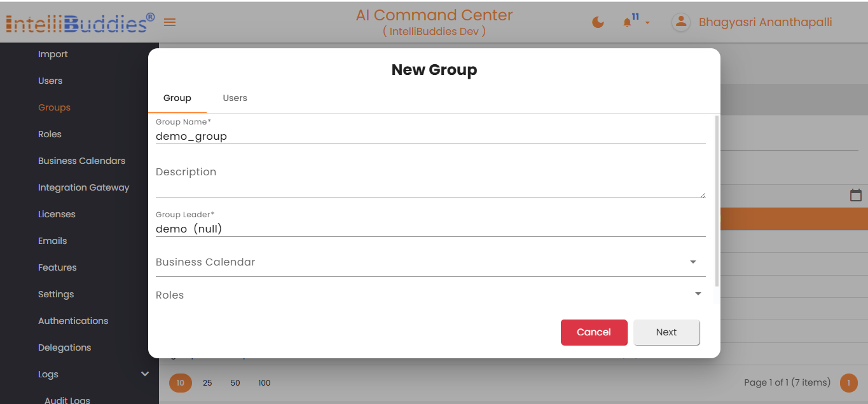Expand the Roles dropdown arrow
Viewport: 868px width, 404px height.
pyautogui.click(x=698, y=294)
